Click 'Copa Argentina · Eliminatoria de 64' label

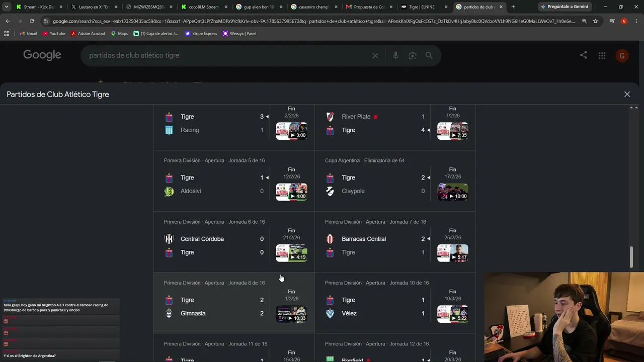point(365,160)
